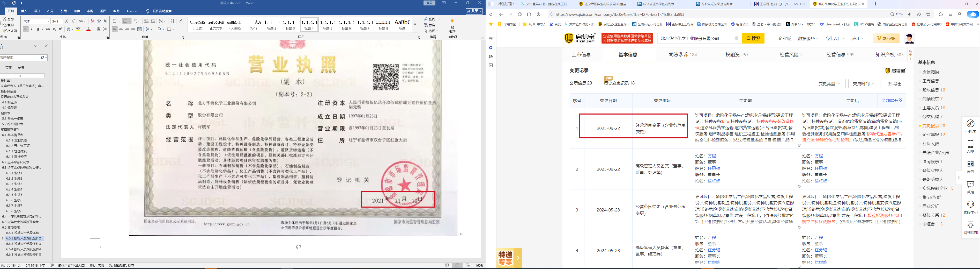Expand all rows via 全部展开
Viewport: 980px width, 269px height.
click(x=892, y=101)
